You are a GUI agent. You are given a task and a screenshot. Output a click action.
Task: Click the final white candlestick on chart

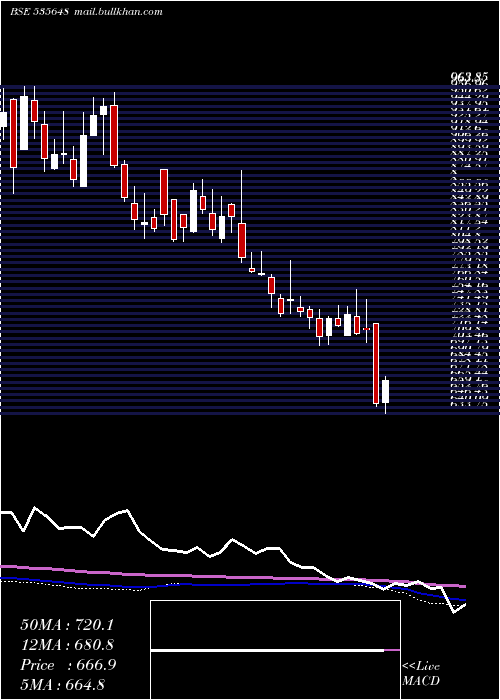point(385,395)
